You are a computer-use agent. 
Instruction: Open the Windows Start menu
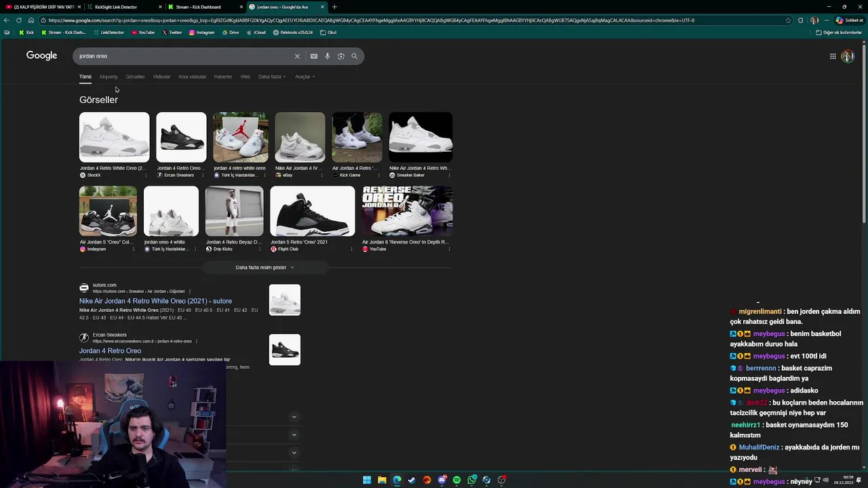[367, 480]
